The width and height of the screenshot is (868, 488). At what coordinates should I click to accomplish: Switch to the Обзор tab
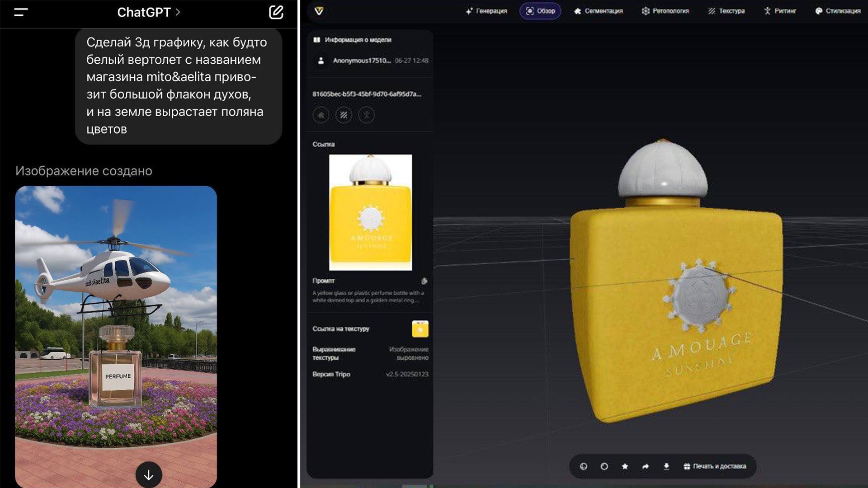pyautogui.click(x=540, y=11)
